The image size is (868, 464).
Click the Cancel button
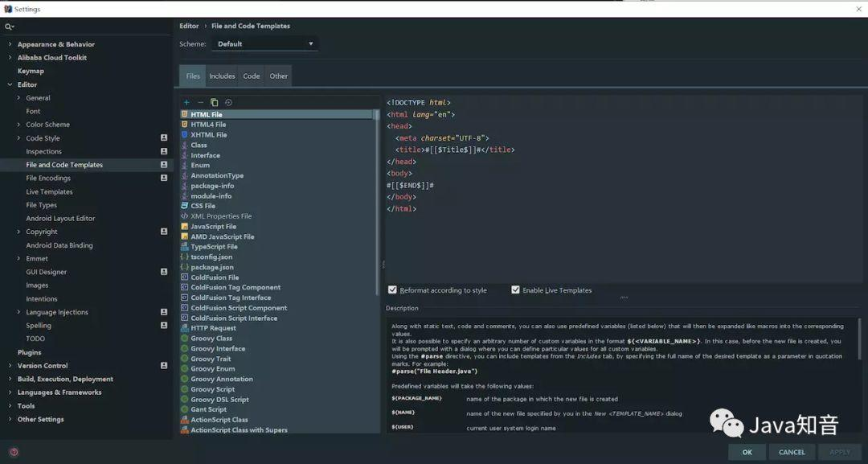coord(792,452)
